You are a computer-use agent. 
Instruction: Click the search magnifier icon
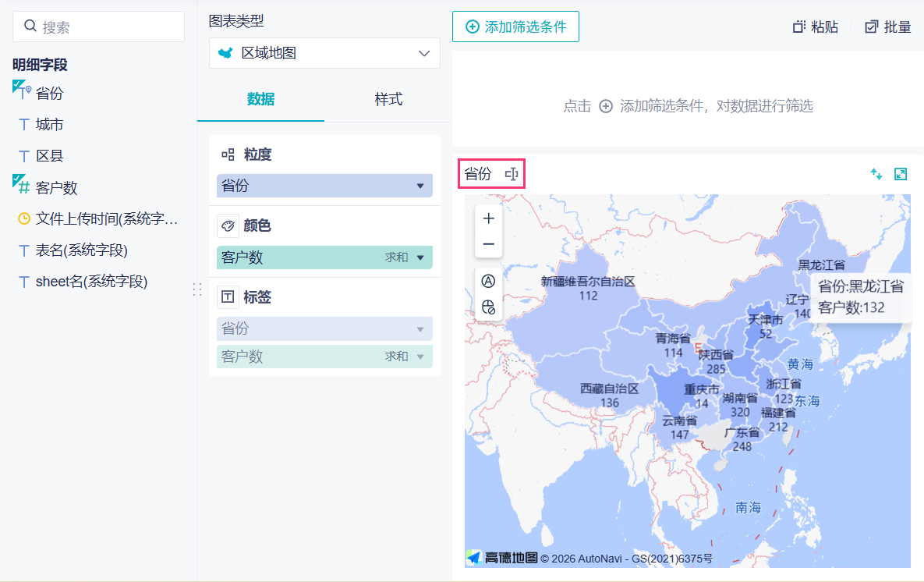30,26
